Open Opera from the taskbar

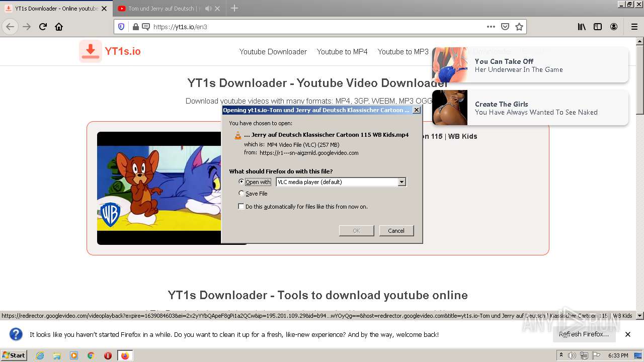click(x=108, y=355)
